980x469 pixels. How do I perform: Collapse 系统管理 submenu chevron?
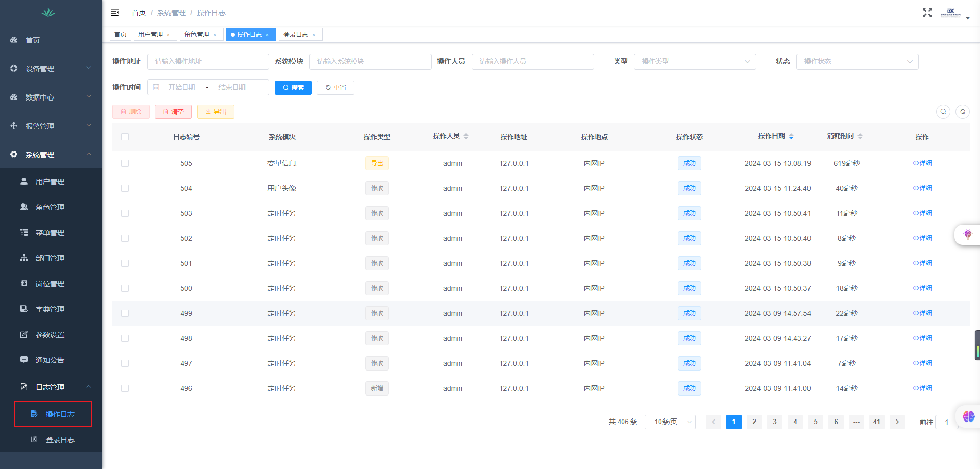[89, 154]
